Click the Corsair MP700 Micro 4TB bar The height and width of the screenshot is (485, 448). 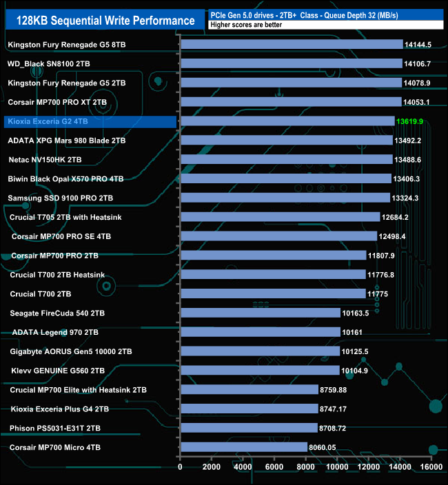244,447
